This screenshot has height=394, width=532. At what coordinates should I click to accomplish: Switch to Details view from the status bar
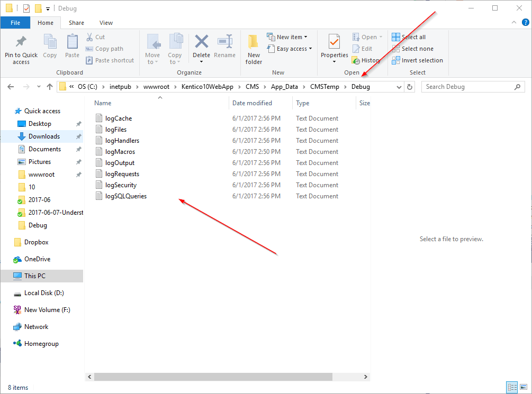pos(511,387)
